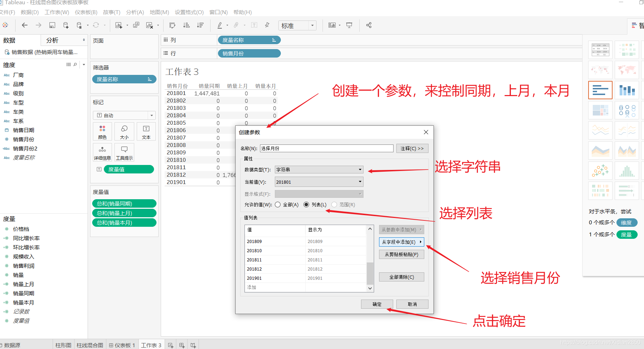Open the 设置格式(O) menu
Viewport: 644px width, 349px height.
(x=189, y=12)
